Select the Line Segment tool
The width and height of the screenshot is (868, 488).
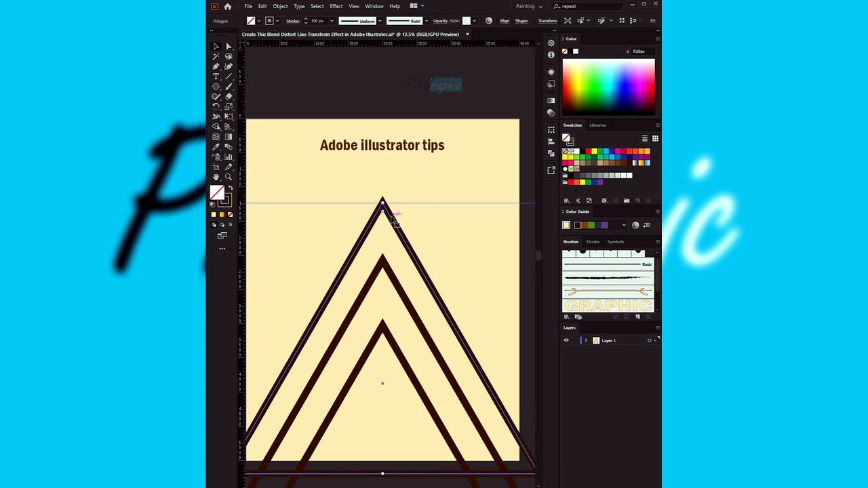229,77
